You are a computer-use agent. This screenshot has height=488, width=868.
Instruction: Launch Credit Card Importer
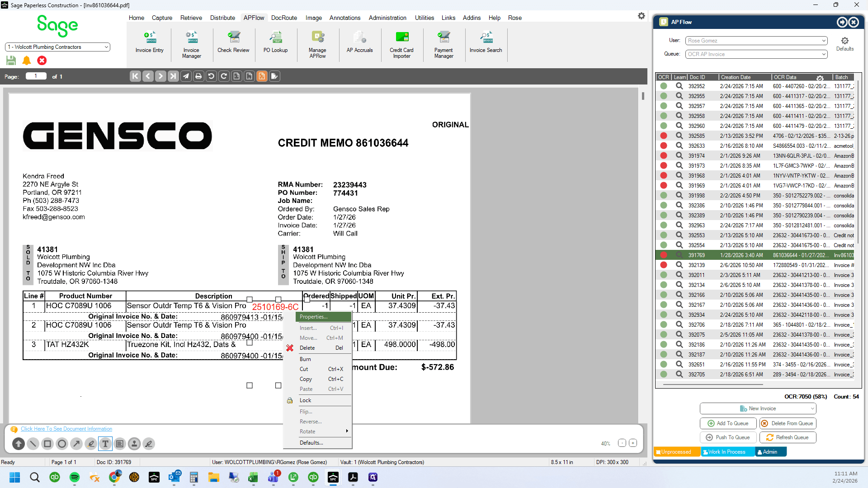pos(401,45)
